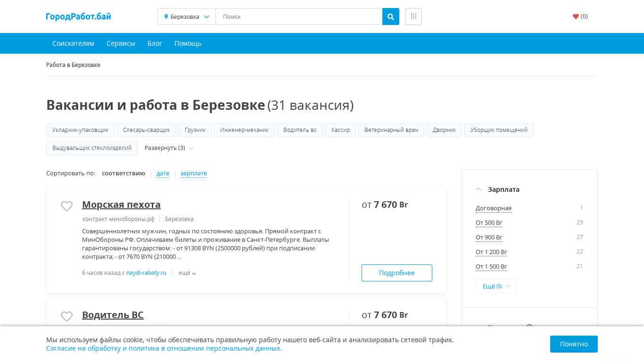The height and width of the screenshot is (362, 644).
Task: Accept cookies with Понятно button
Action: [574, 344]
